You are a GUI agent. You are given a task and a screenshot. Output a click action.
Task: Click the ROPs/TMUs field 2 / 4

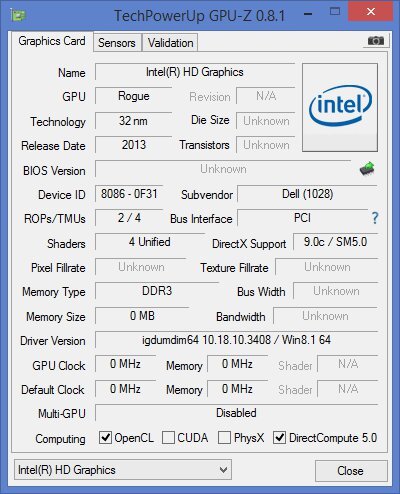click(129, 218)
